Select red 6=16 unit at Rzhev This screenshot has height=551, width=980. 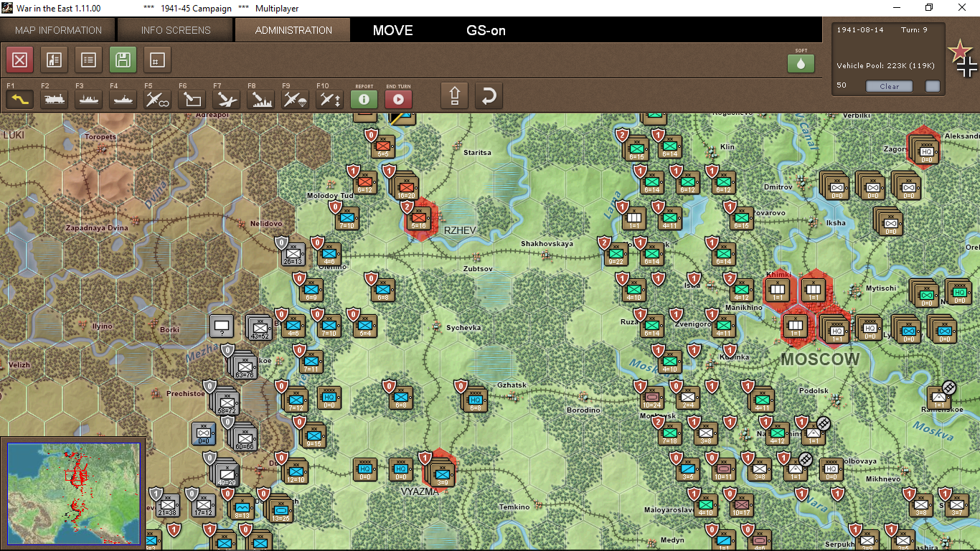[420, 217]
